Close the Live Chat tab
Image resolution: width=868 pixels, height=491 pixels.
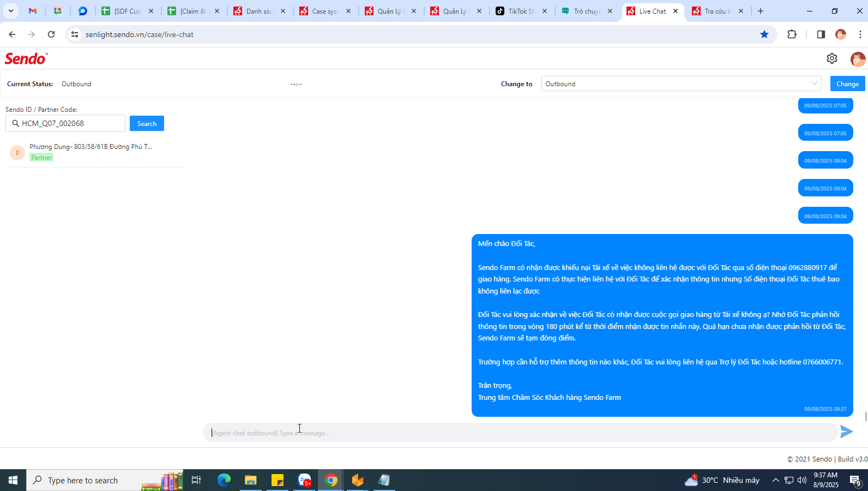click(676, 11)
